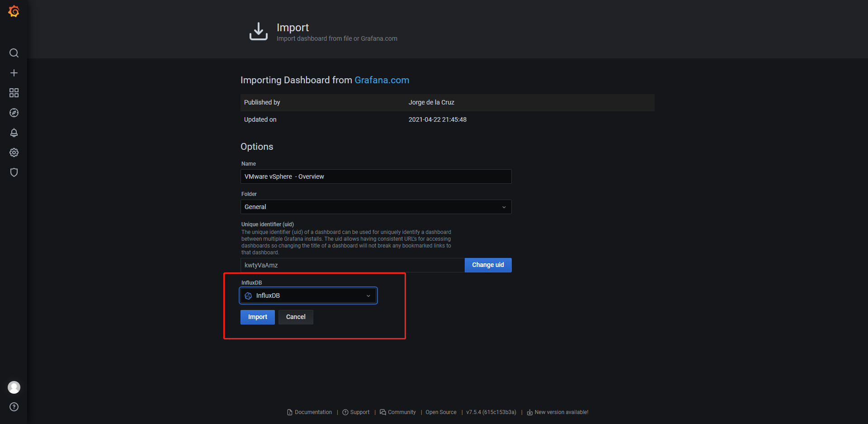This screenshot has width=868, height=424.
Task: Open the Explore compass icon
Action: 14,113
